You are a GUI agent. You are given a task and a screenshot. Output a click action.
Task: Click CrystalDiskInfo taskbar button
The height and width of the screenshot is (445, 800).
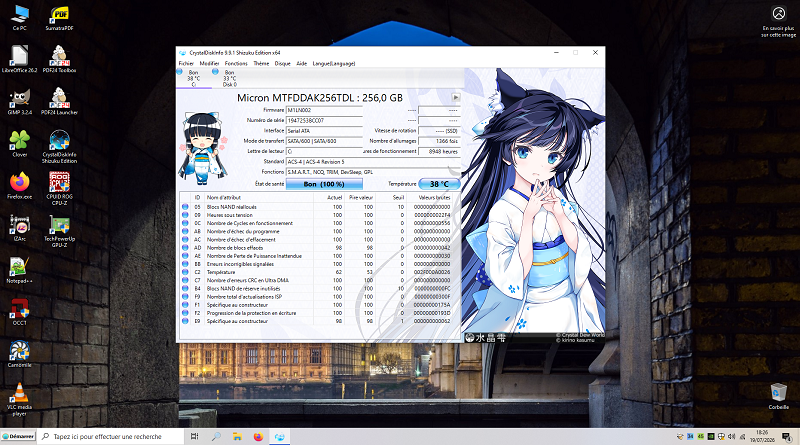click(x=280, y=436)
